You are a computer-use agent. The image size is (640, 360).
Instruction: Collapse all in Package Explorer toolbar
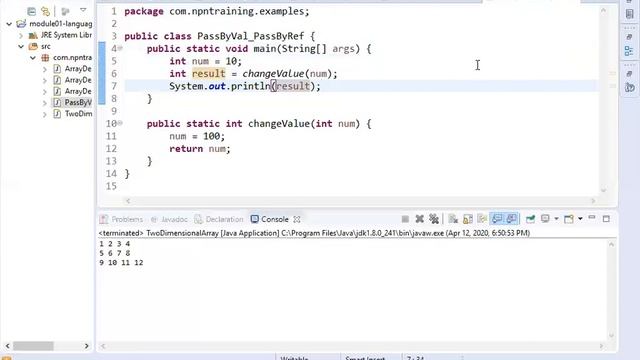click(x=31, y=11)
